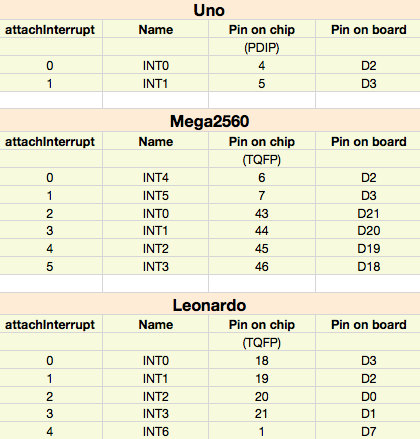Select chip pin 46 cell
Screen dimensions: 420x439
click(262, 267)
